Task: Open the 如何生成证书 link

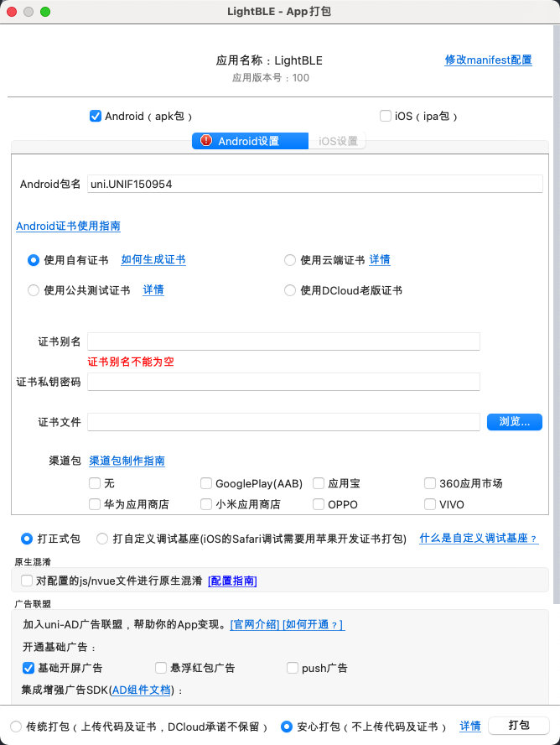Action: [153, 259]
